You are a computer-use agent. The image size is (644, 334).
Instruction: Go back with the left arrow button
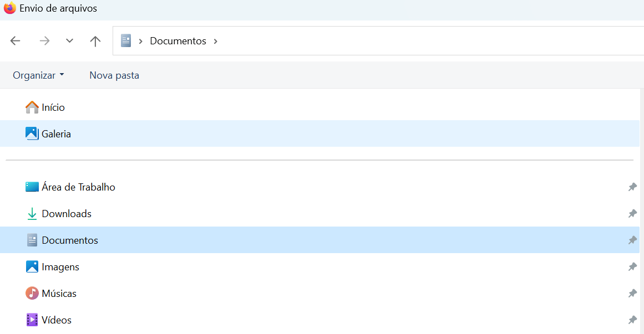[x=15, y=40]
